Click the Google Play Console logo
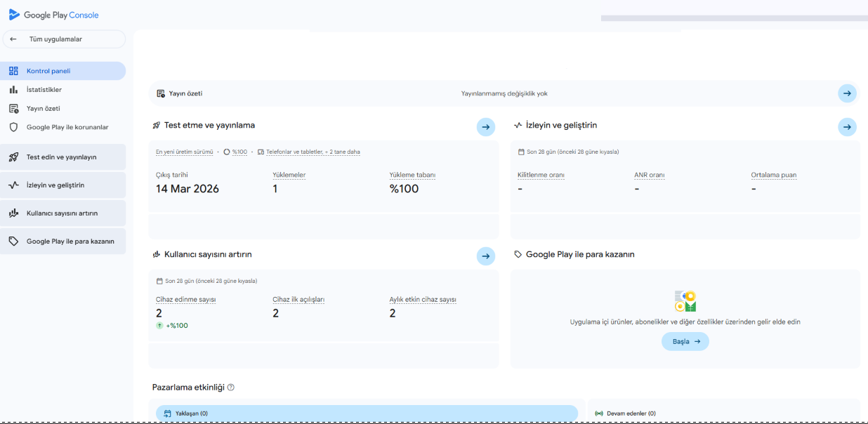This screenshot has height=424, width=868. [x=53, y=15]
